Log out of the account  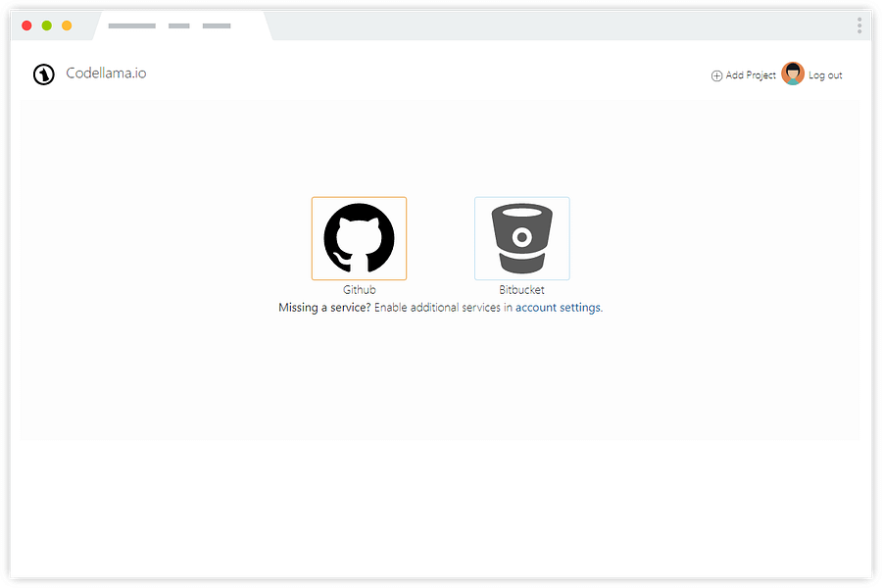(x=825, y=74)
